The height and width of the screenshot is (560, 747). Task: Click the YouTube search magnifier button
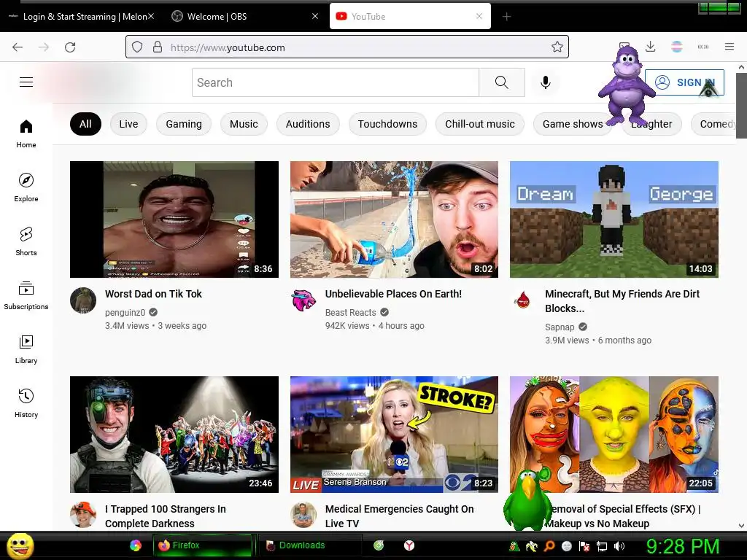click(x=502, y=82)
